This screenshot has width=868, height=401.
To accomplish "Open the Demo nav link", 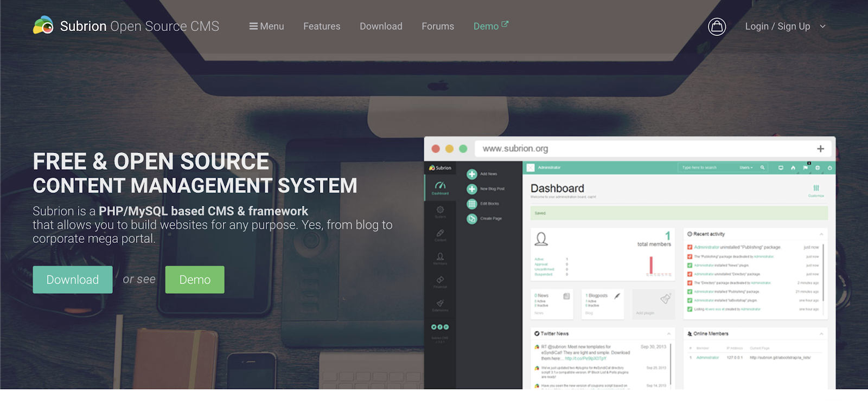I will pos(490,26).
